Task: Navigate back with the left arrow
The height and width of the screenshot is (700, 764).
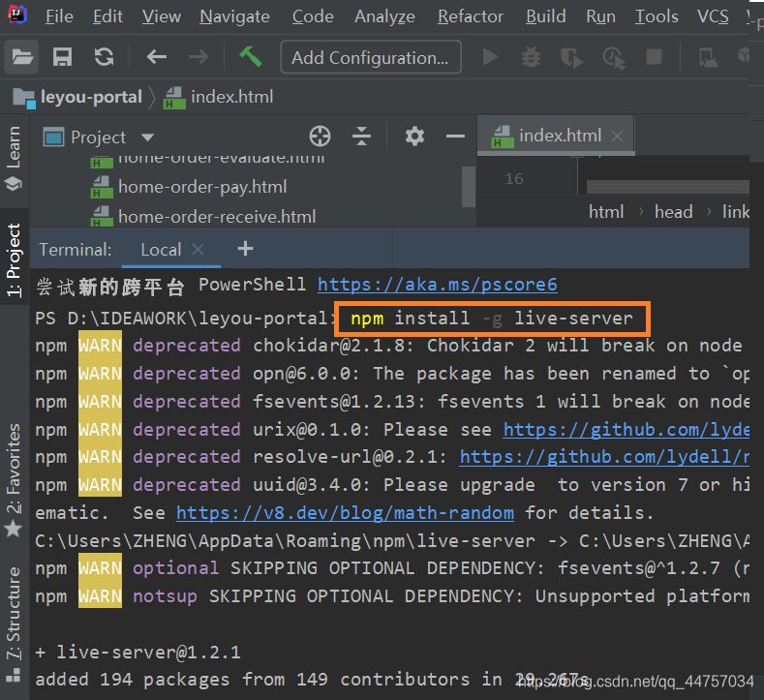Action: point(157,57)
